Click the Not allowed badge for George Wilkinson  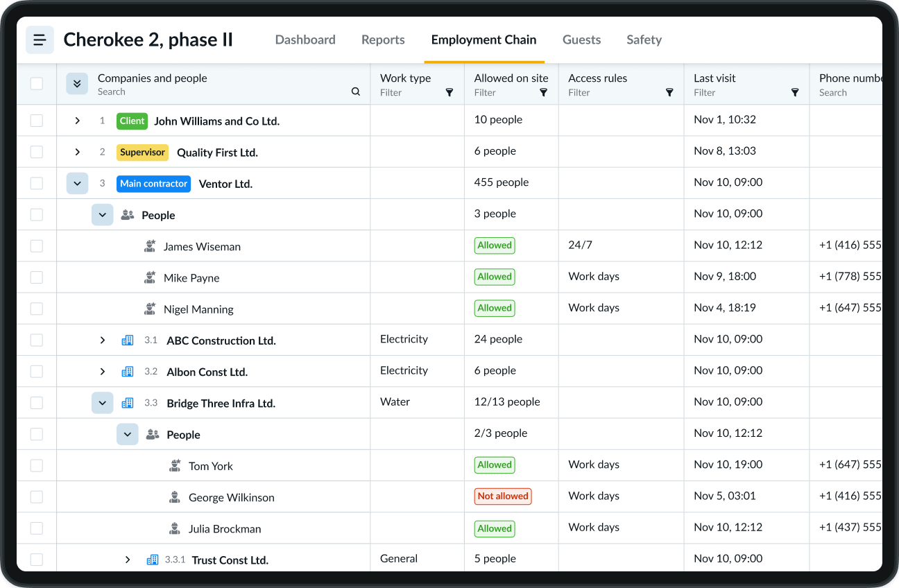[x=503, y=496]
